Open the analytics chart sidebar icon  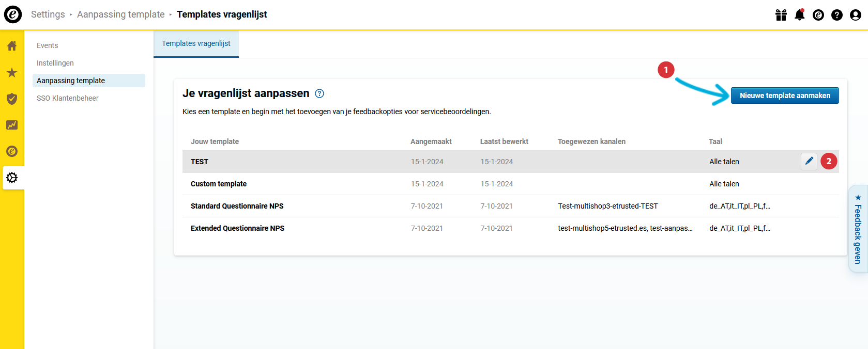(12, 125)
